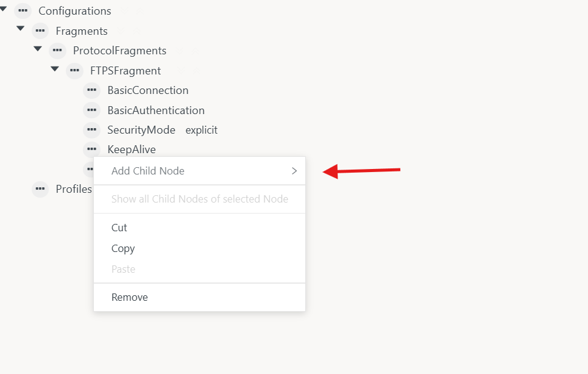This screenshot has height=374, width=588.
Task: Collapse the Configurations tree node
Action: tap(4, 9)
